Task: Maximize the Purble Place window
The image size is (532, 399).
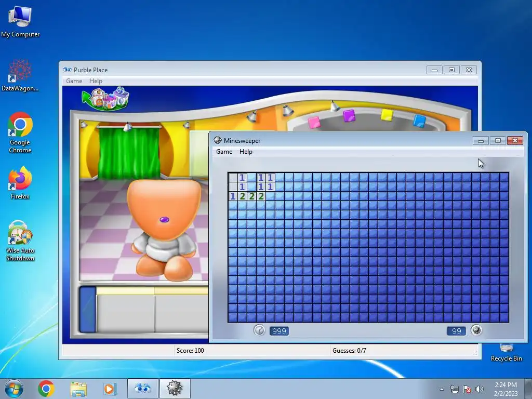Action: (451, 70)
